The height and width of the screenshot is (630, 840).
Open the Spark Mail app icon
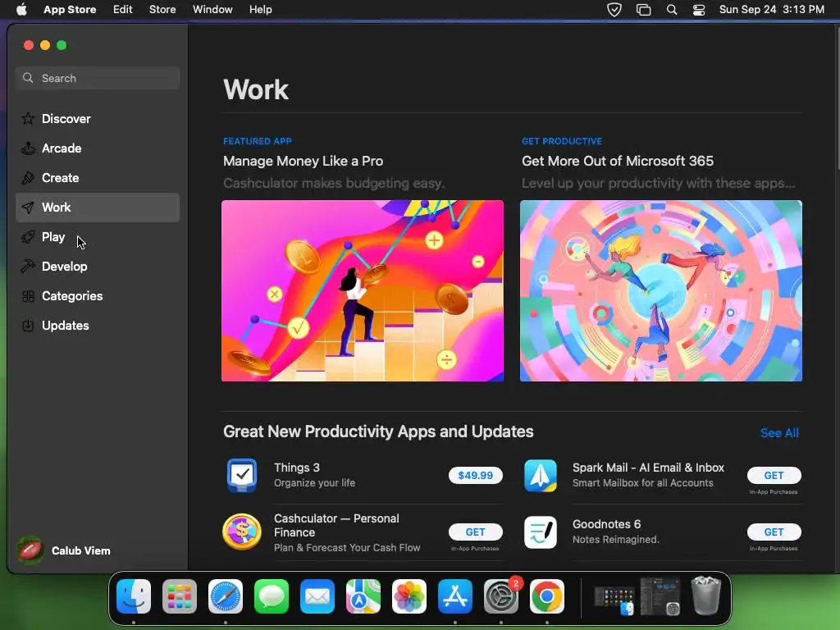pos(541,475)
